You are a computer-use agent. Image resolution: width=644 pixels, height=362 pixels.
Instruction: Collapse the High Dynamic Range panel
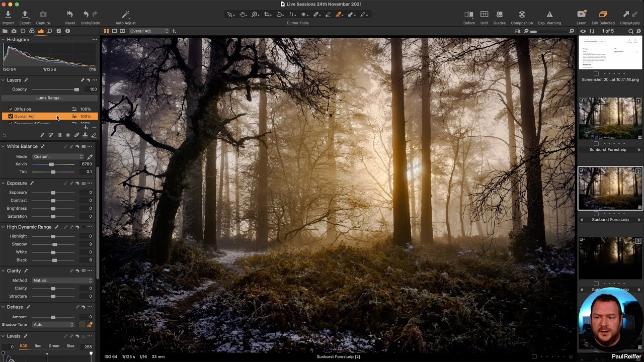[3, 227]
